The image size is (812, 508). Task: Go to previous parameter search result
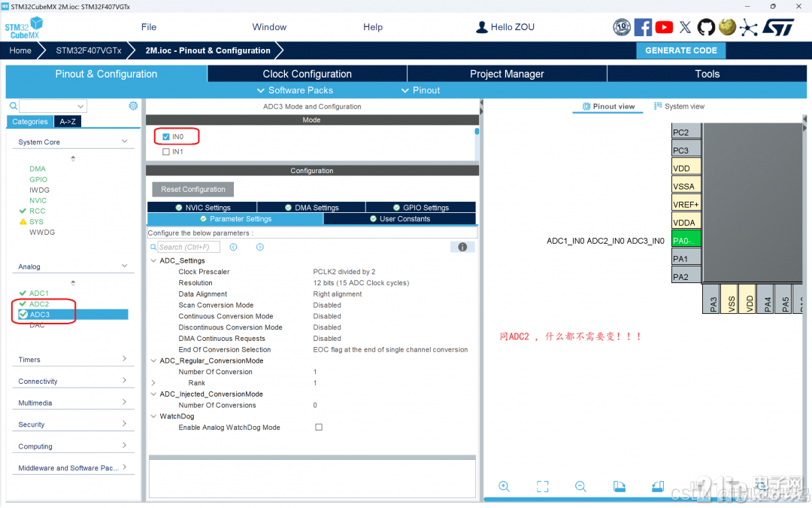(234, 248)
